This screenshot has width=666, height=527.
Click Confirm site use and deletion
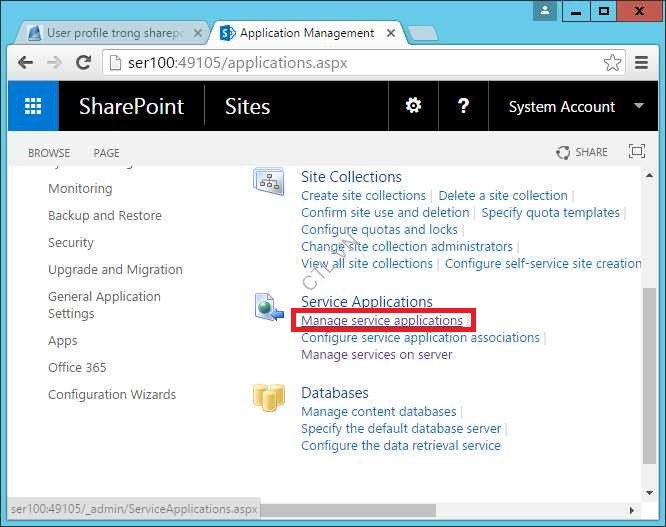click(x=385, y=212)
